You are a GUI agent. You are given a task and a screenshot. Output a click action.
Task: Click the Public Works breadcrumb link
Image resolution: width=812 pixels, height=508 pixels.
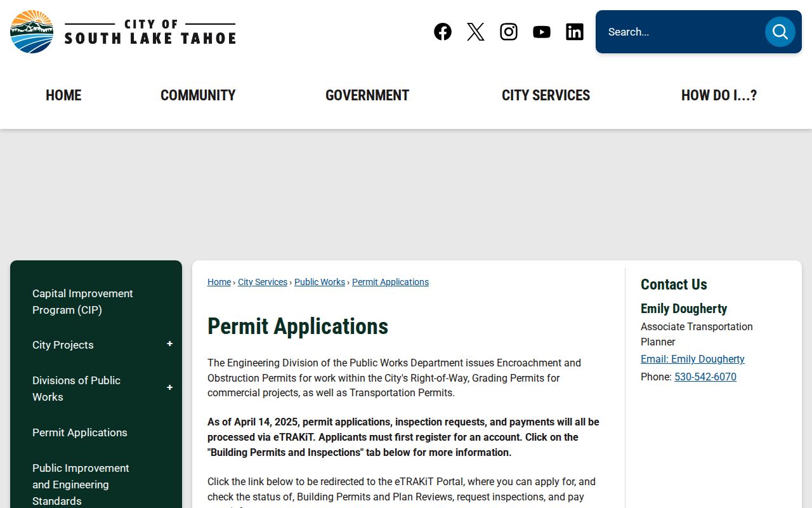click(x=320, y=282)
